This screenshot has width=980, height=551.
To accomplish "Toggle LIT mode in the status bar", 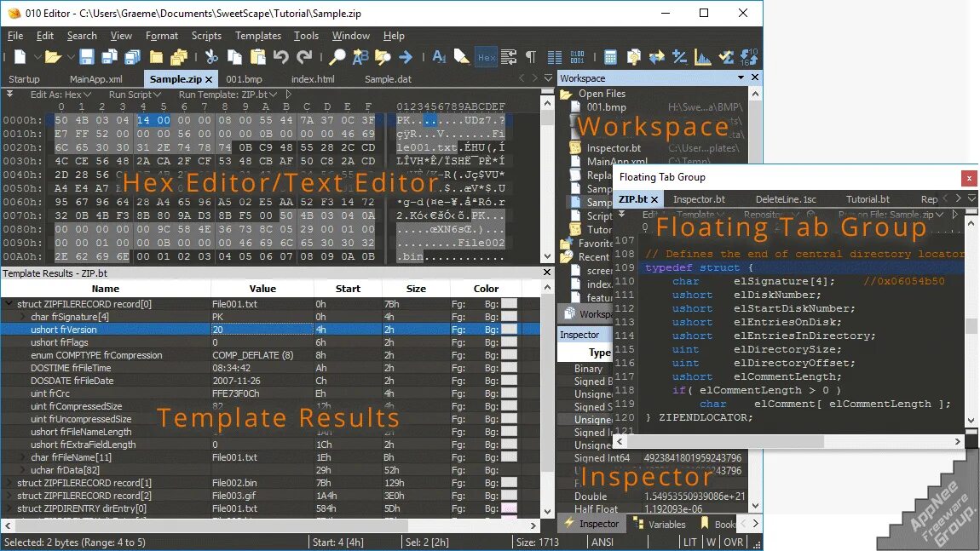I will coord(690,542).
